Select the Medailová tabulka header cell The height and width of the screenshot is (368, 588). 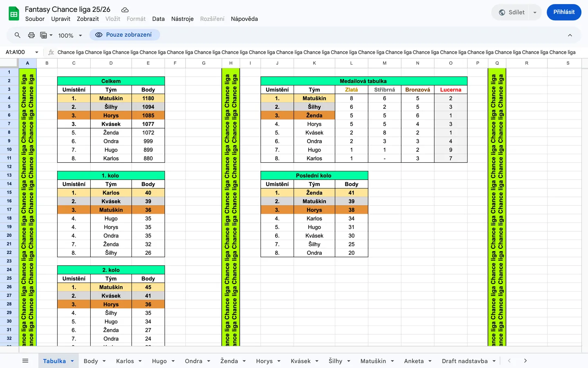point(364,81)
